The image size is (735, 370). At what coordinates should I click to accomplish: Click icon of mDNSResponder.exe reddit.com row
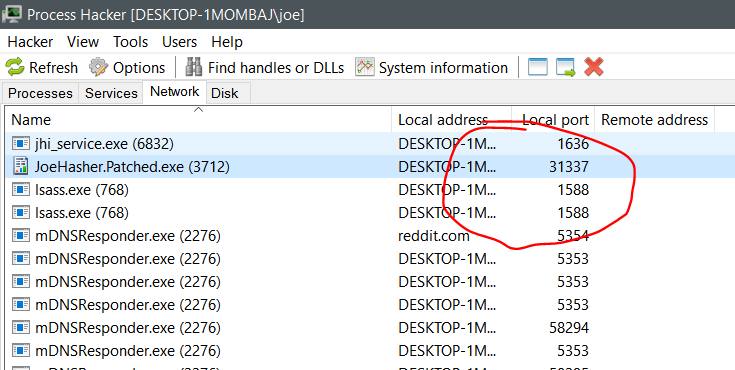tap(21, 235)
